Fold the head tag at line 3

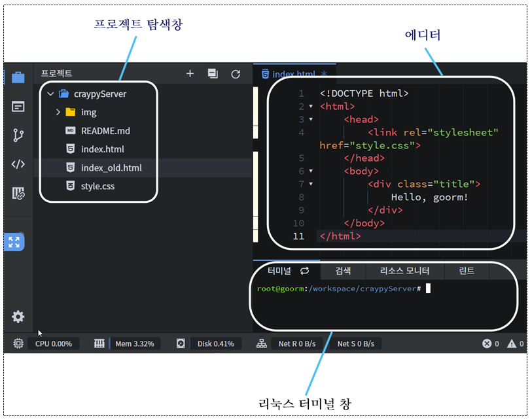tap(311, 119)
